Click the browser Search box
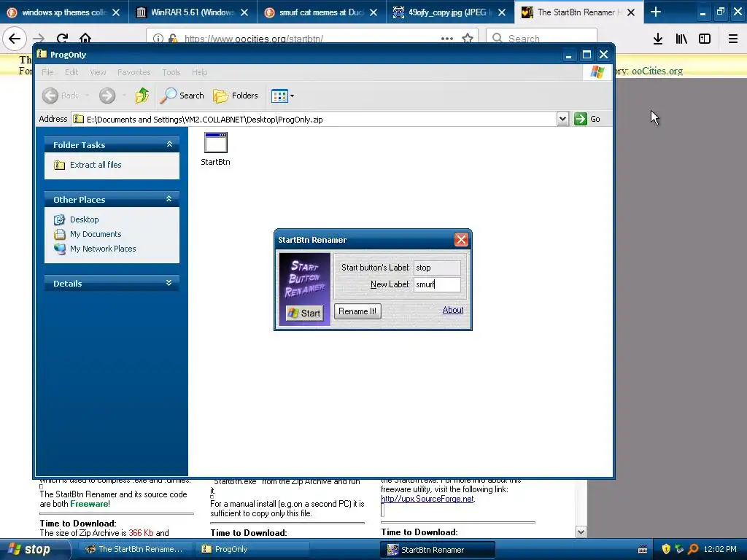The height and width of the screenshot is (560, 747). click(542, 39)
